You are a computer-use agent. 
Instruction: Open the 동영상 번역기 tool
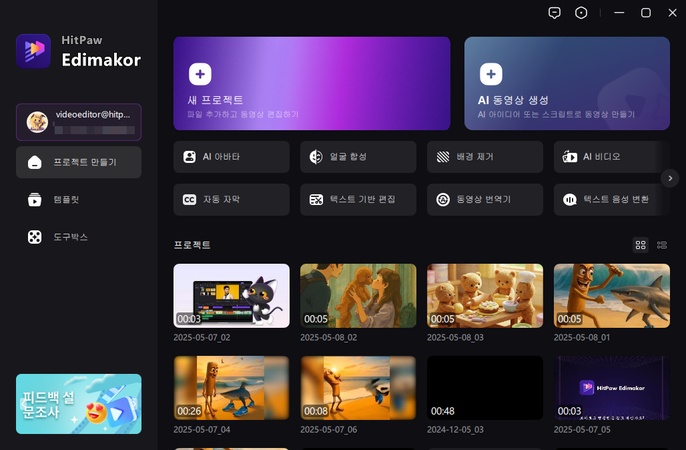click(485, 199)
